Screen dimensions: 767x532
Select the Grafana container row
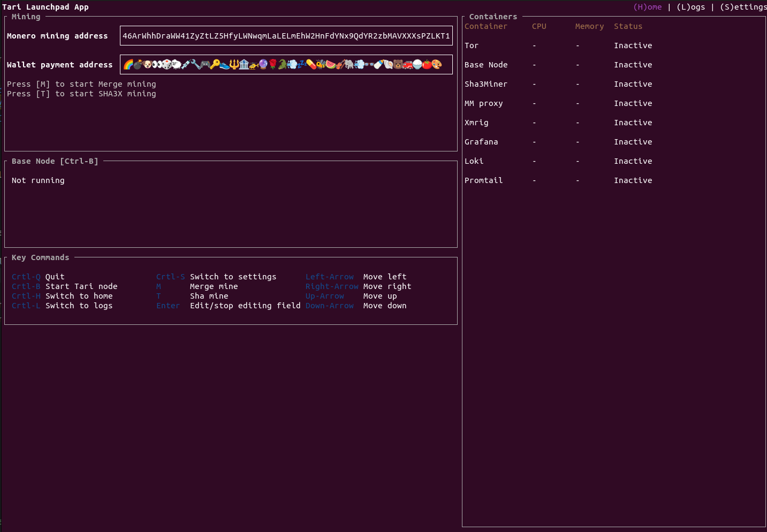[558, 142]
